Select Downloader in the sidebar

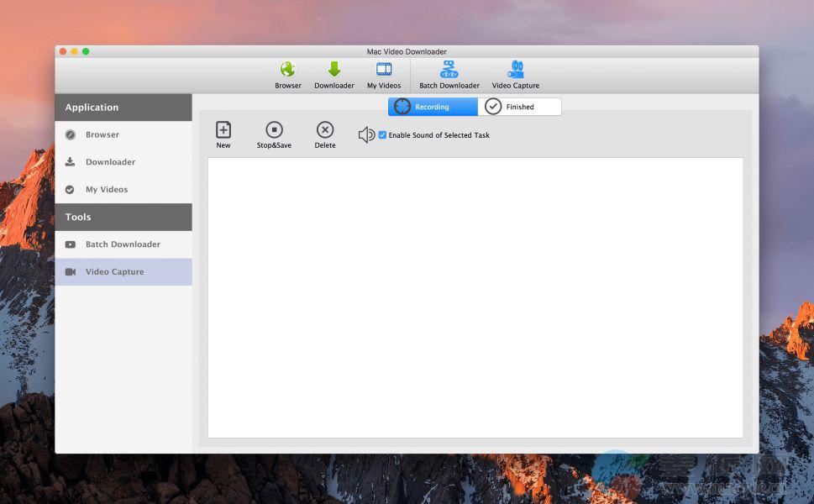(x=110, y=162)
